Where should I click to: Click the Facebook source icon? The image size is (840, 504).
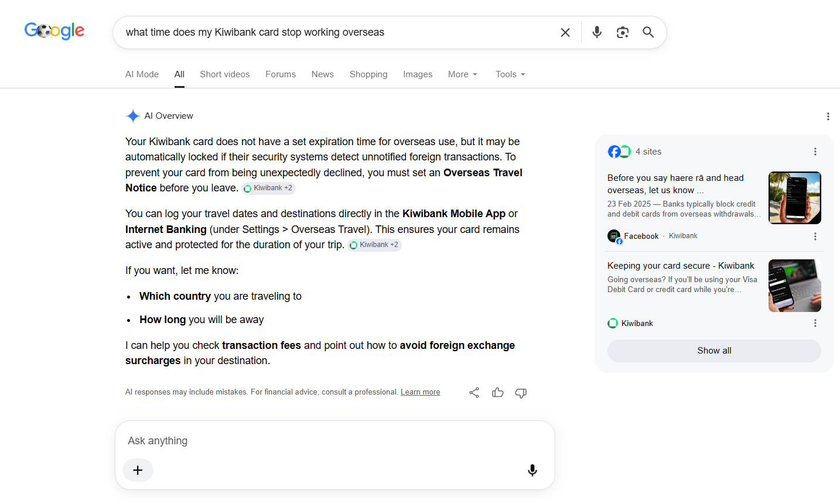(x=614, y=236)
